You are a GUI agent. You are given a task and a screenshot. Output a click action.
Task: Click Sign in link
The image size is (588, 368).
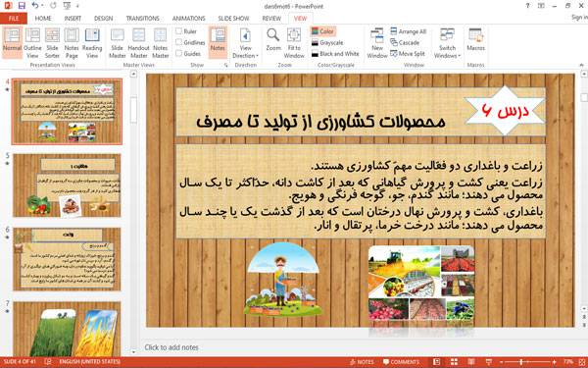coord(579,18)
